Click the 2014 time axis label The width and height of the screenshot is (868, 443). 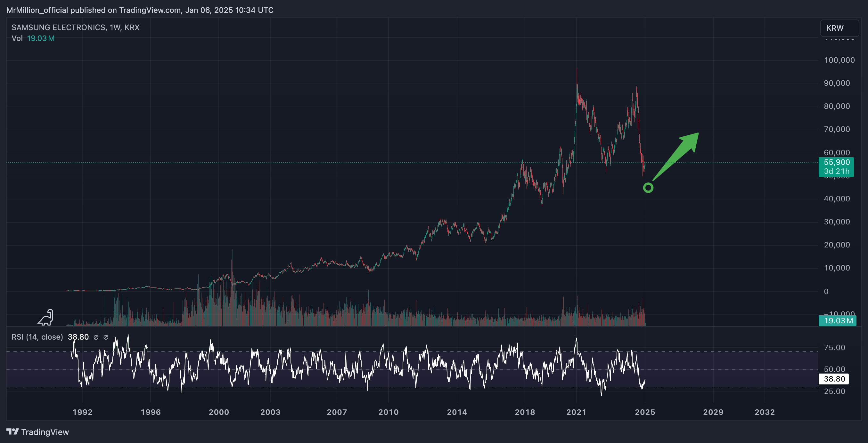457,412
